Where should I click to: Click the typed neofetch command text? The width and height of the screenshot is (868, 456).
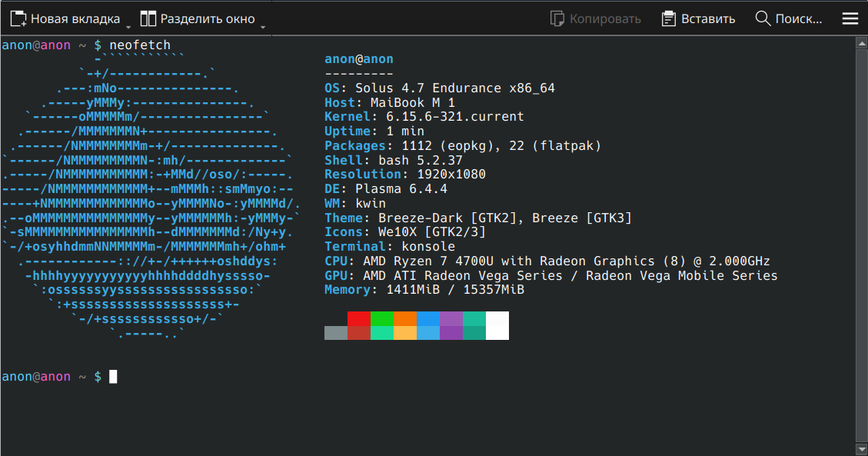(x=140, y=45)
